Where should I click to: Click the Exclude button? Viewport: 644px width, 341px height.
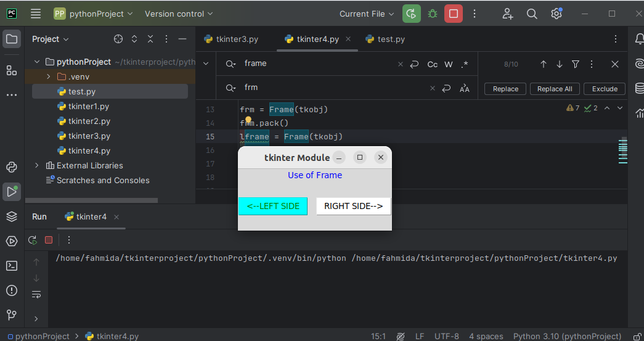605,89
